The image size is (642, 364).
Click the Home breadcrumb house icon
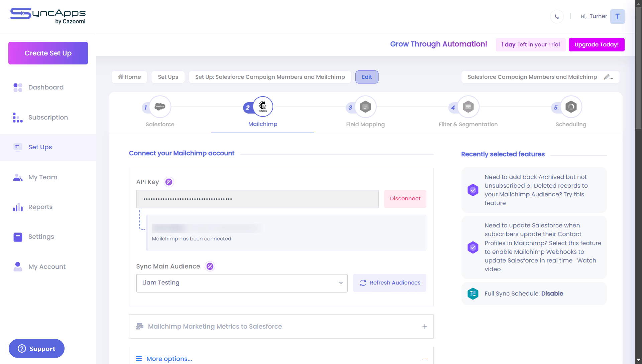pos(121,77)
